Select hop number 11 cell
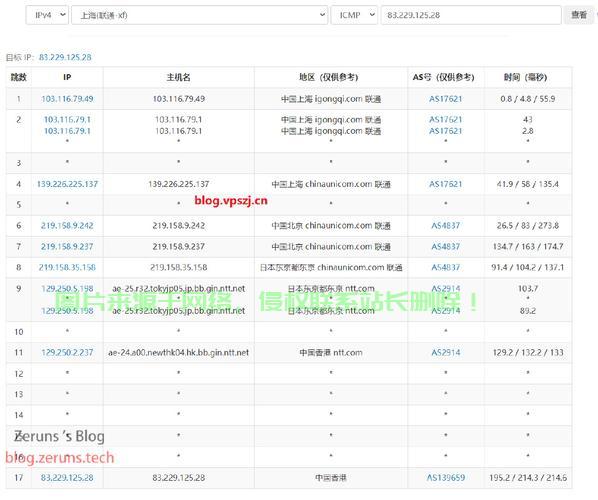The width and height of the screenshot is (598, 500). (x=19, y=352)
